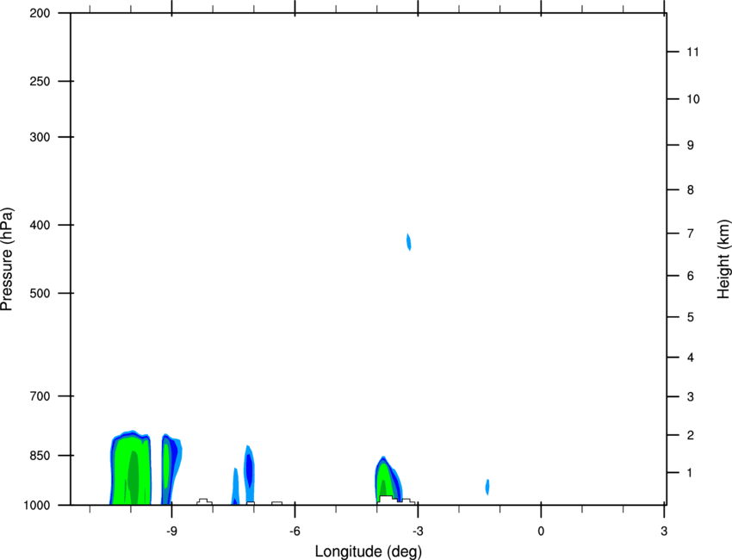Image resolution: width=732 pixels, height=560 pixels.
Task: Click longitude tick label 0
Action: coord(541,531)
